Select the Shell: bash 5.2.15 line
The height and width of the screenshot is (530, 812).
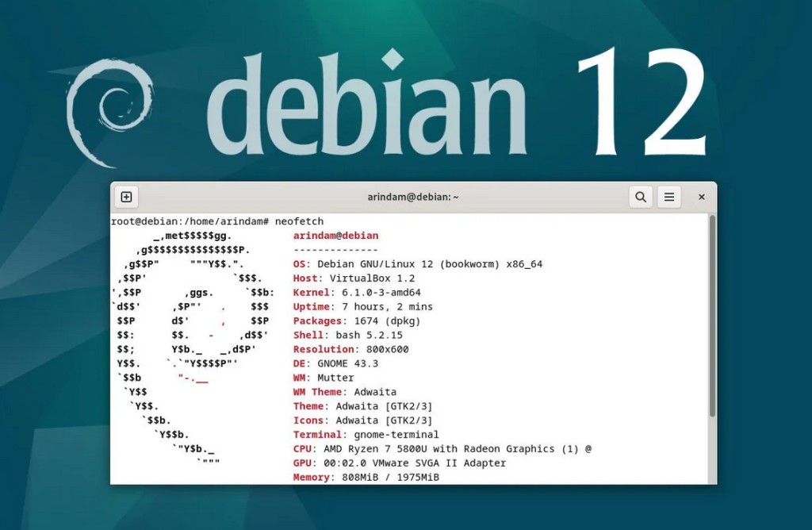tap(347, 335)
